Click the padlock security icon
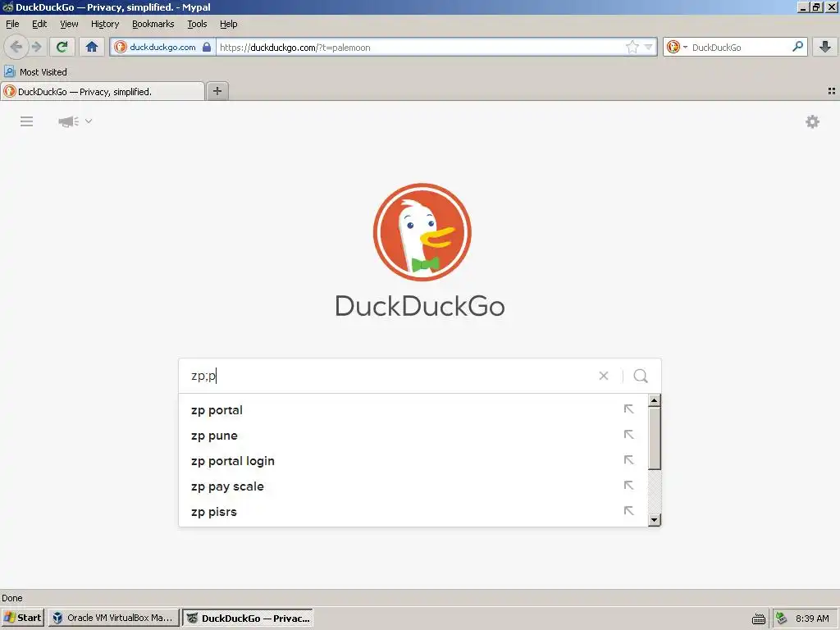Viewport: 840px width, 630px height. [x=207, y=47]
